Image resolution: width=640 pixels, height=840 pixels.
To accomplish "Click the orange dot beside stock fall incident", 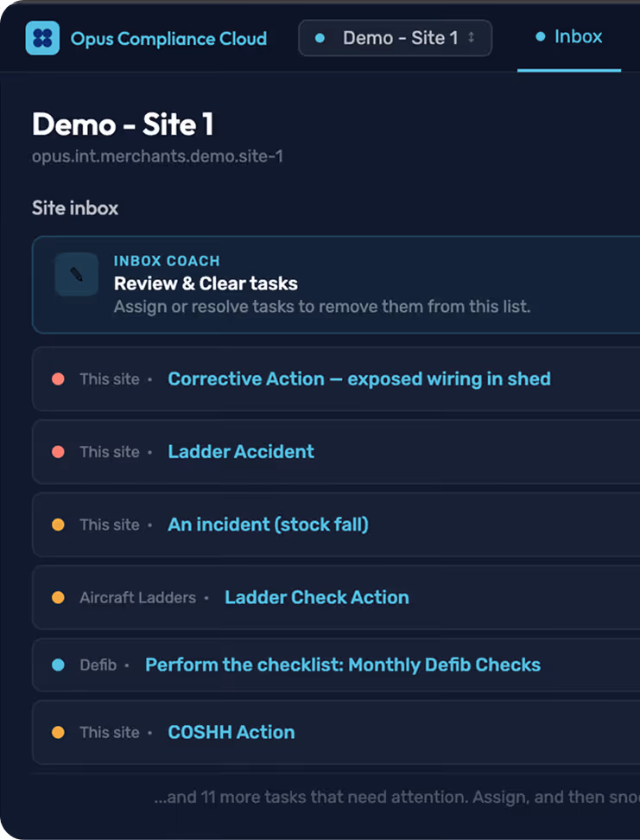I will 59,525.
